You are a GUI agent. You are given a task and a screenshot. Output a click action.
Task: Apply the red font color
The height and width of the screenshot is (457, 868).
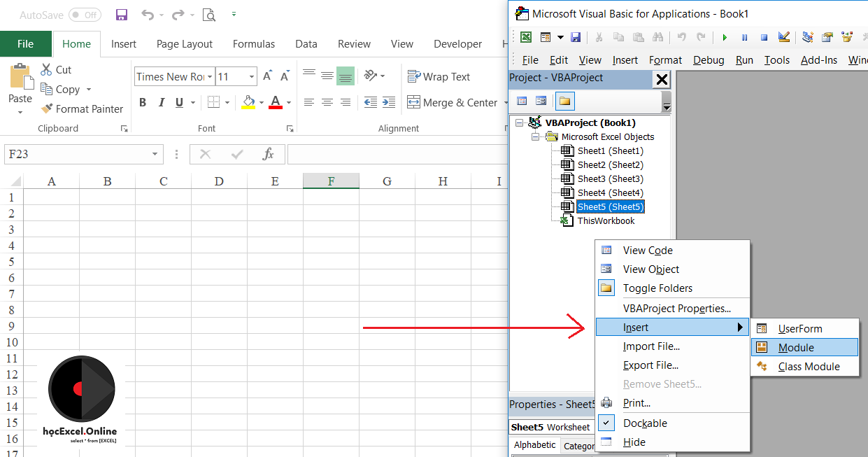(276, 102)
